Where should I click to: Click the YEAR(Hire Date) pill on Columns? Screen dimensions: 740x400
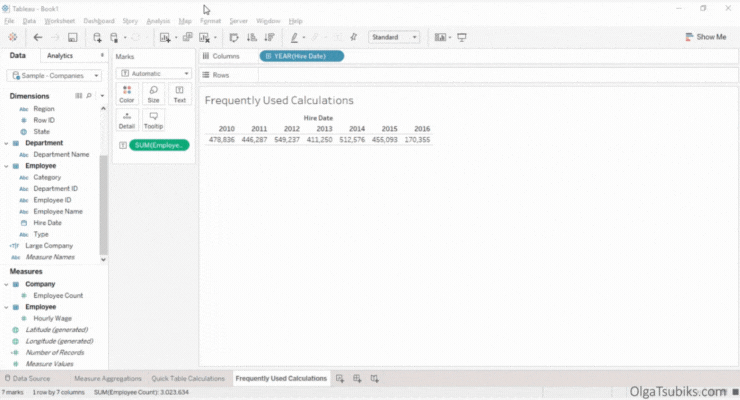[x=302, y=56]
